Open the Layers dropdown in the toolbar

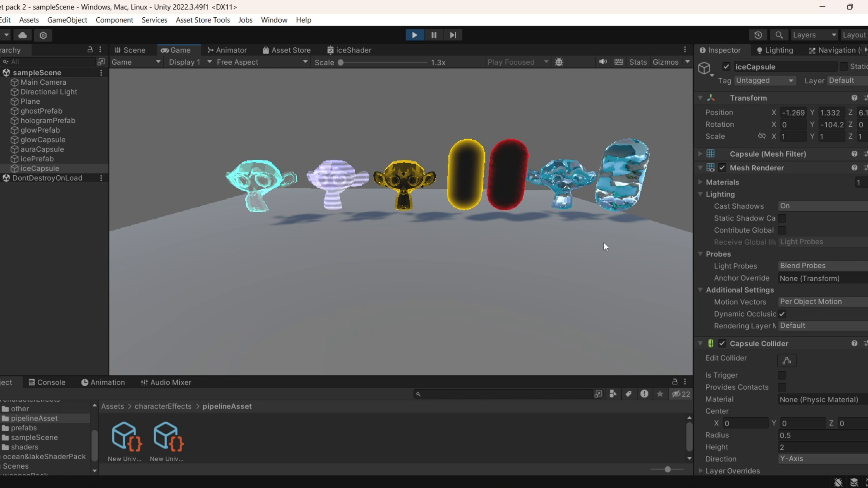(814, 35)
